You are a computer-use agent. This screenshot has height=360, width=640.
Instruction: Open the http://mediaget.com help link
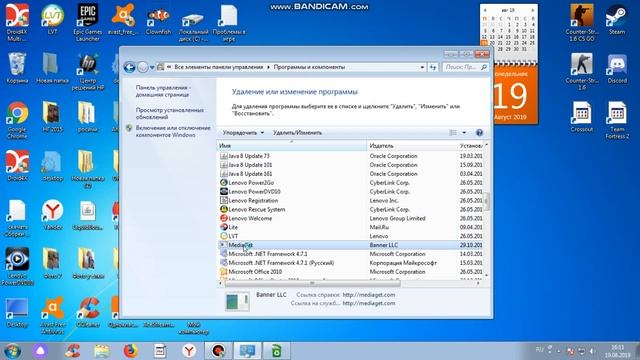click(x=369, y=295)
